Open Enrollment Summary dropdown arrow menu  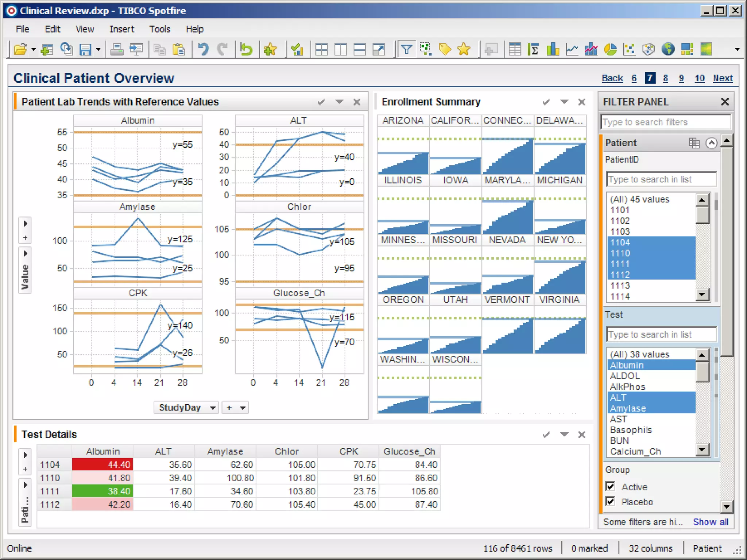coord(564,102)
